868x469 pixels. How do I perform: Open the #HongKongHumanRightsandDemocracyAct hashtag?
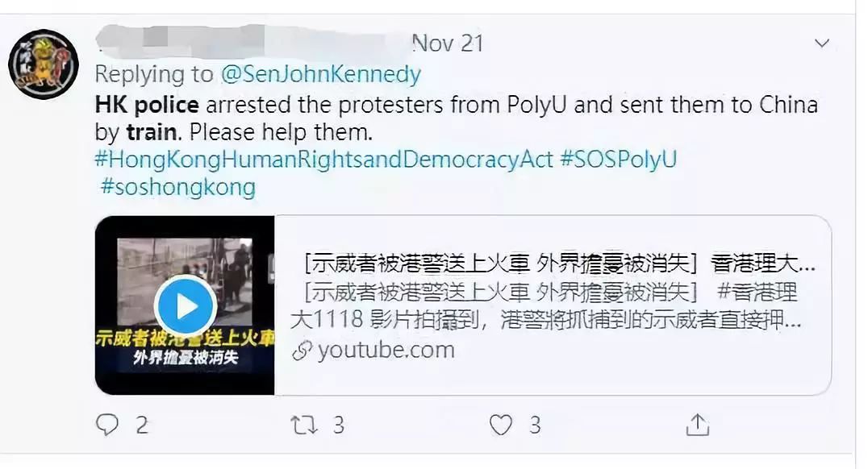click(x=323, y=160)
